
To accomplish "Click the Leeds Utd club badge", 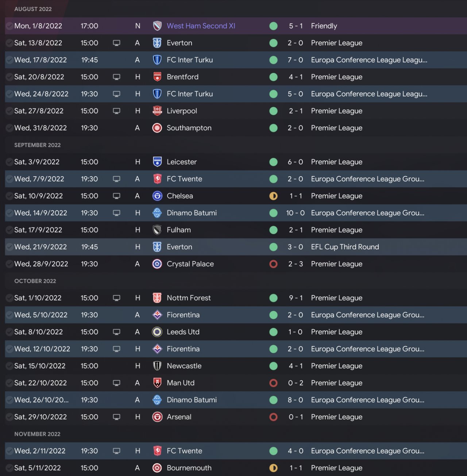I will click(x=157, y=332).
